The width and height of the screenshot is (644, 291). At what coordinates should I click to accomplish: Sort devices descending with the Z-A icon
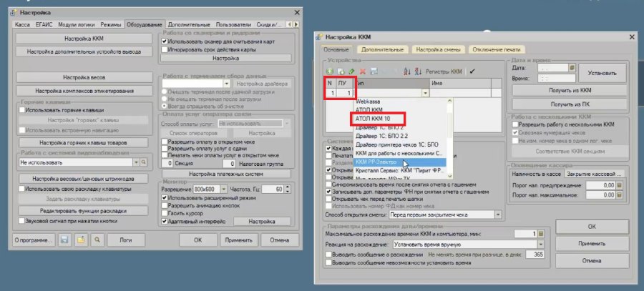pyautogui.click(x=418, y=71)
